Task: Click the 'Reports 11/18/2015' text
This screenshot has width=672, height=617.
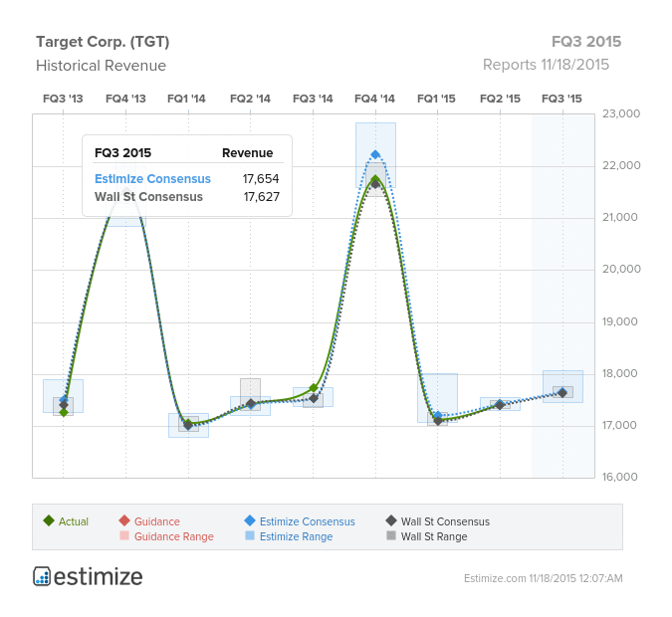Action: [x=546, y=65]
